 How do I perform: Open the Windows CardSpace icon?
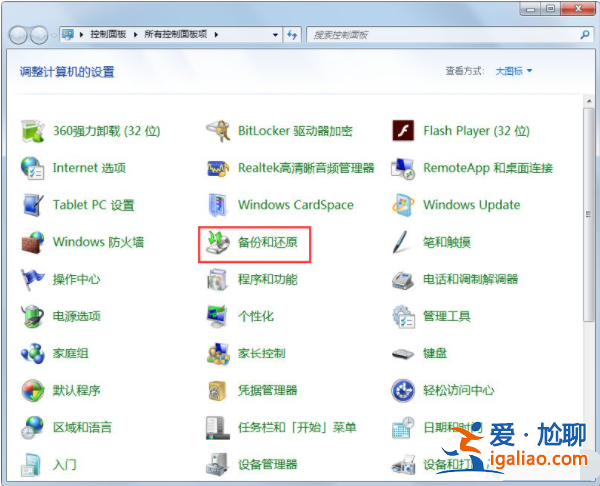pos(218,205)
